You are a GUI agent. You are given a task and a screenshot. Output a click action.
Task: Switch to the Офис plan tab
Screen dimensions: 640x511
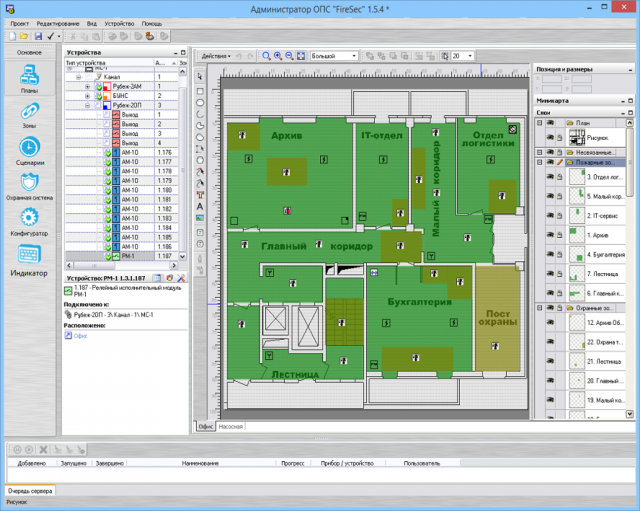click(x=205, y=427)
